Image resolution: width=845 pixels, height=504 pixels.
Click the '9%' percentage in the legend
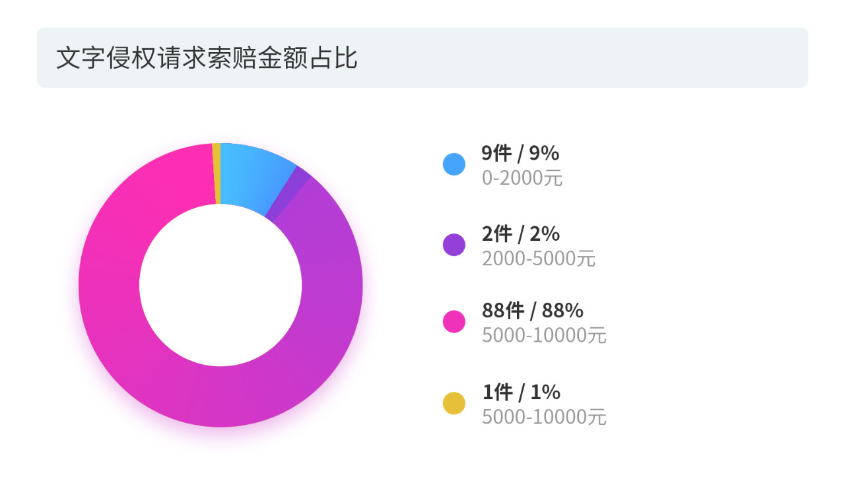point(544,153)
